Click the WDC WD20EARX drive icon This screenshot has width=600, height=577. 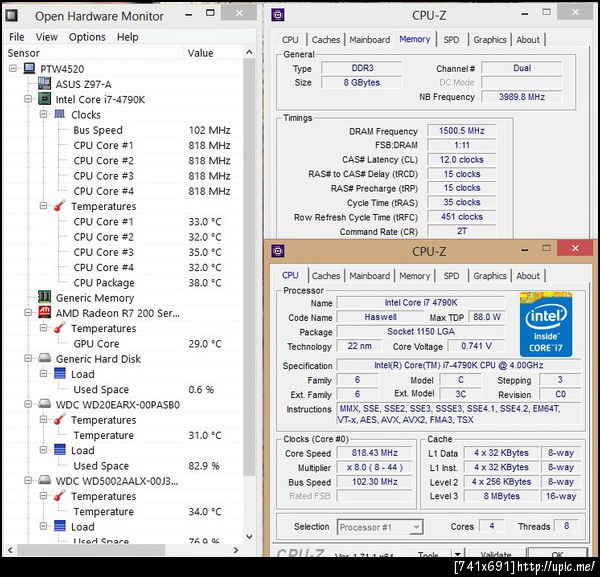(44, 404)
